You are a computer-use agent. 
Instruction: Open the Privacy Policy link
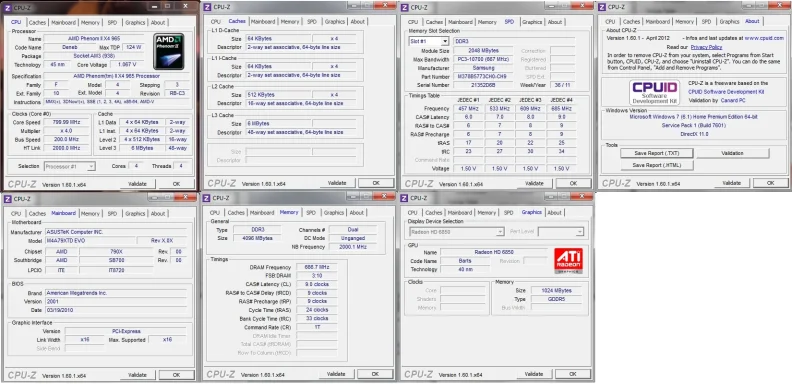pos(706,47)
